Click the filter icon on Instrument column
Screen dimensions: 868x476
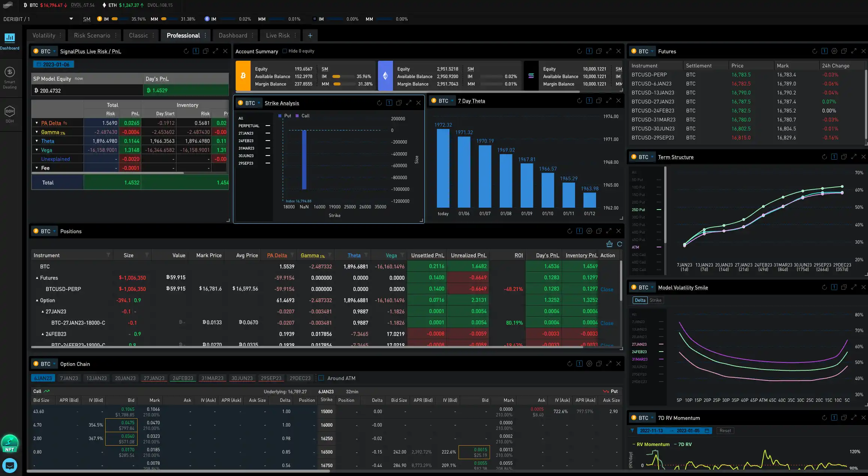[108, 255]
